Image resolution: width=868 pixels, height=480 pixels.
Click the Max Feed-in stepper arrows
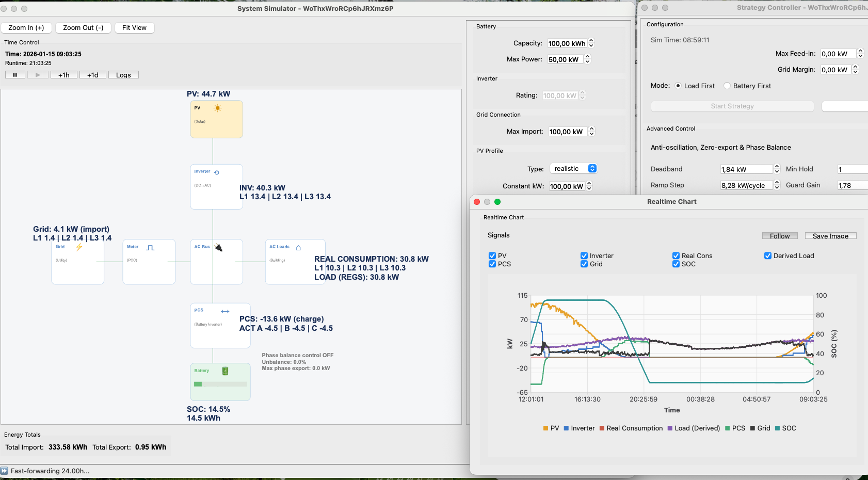click(860, 54)
